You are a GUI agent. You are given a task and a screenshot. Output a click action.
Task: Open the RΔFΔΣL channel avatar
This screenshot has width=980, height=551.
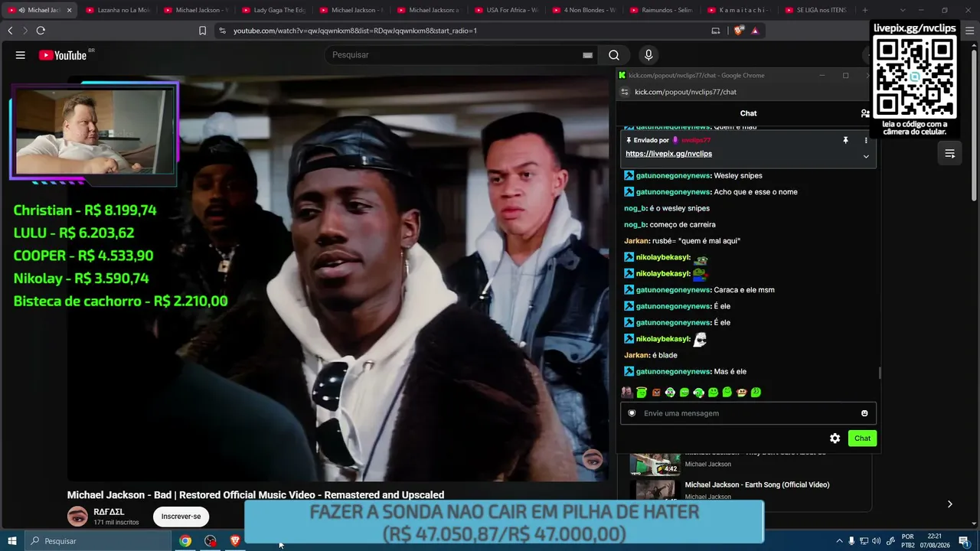point(77,517)
